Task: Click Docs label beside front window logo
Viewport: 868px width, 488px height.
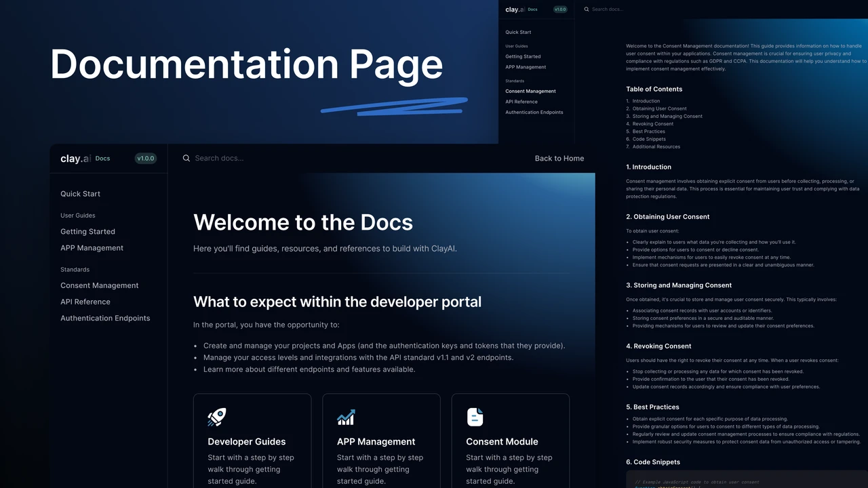Action: pyautogui.click(x=102, y=159)
